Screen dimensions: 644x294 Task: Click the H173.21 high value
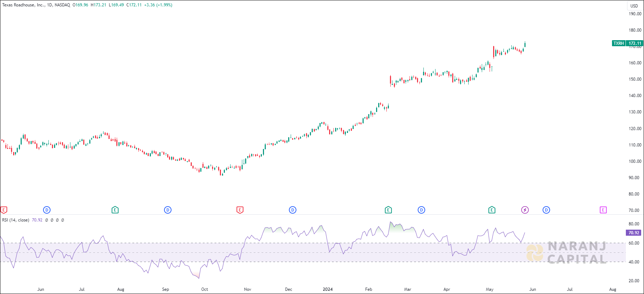(x=99, y=5)
